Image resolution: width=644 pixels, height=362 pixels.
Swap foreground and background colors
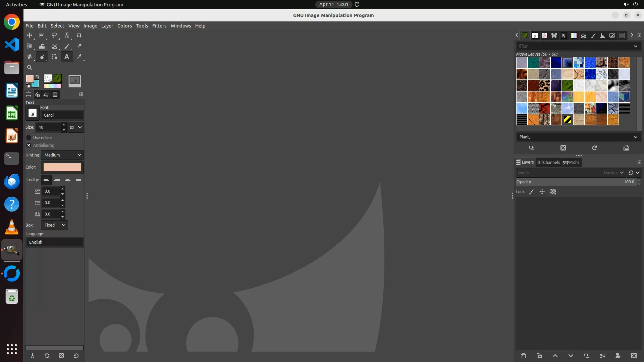coord(37,77)
